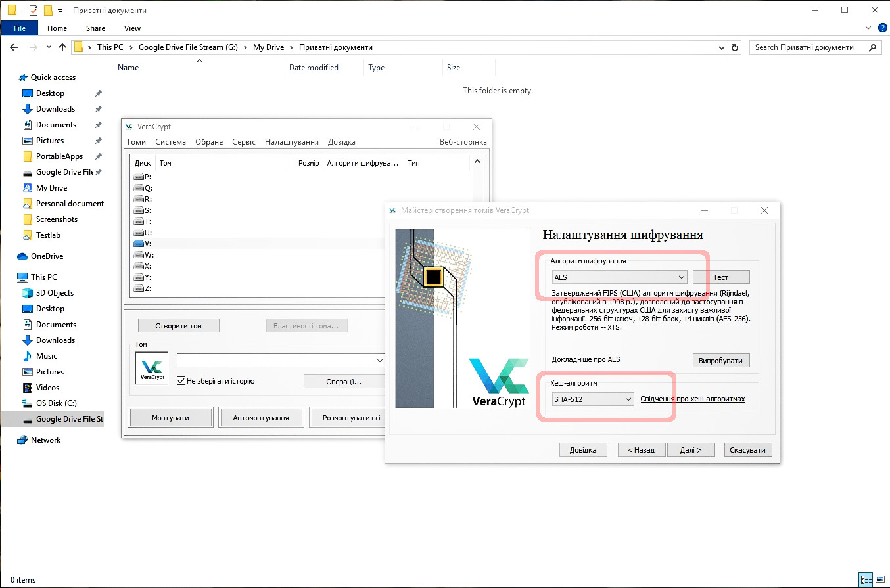Open 'Свідчення про хеш-алгоритмах' link
Viewport: 890px width, 588px height.
coord(693,399)
